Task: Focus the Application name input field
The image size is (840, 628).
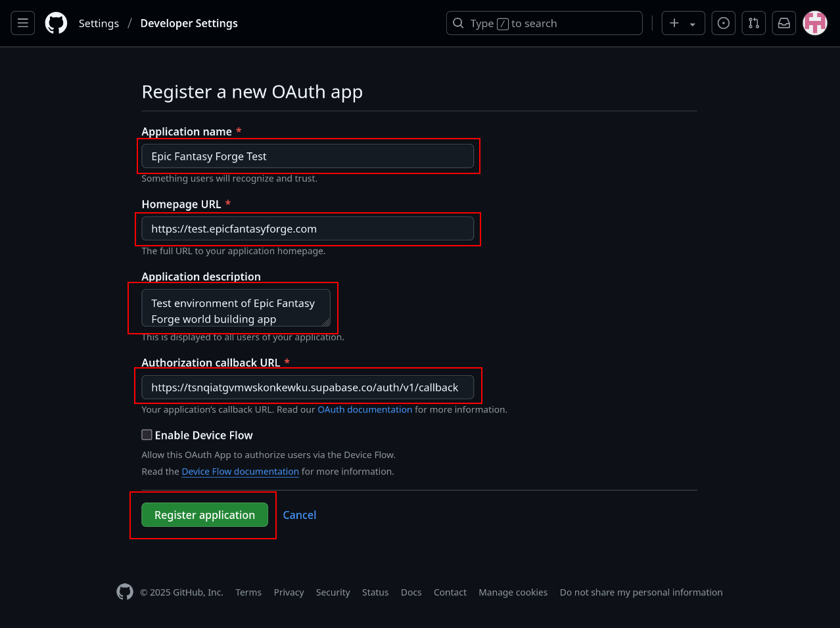Action: (308, 156)
